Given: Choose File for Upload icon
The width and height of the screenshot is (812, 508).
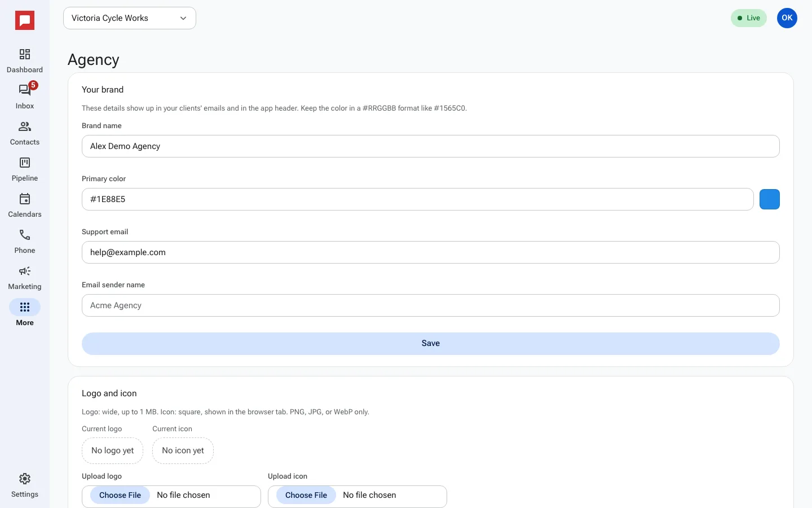Looking at the screenshot, I should click(306, 495).
